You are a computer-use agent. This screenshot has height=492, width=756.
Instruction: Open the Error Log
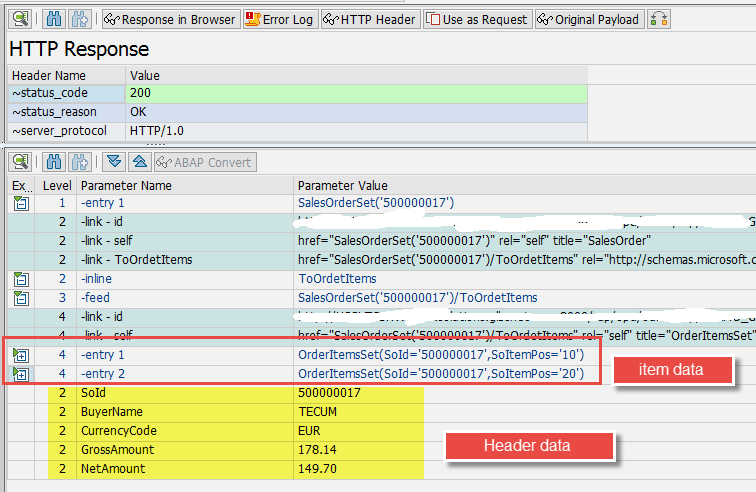coord(280,19)
